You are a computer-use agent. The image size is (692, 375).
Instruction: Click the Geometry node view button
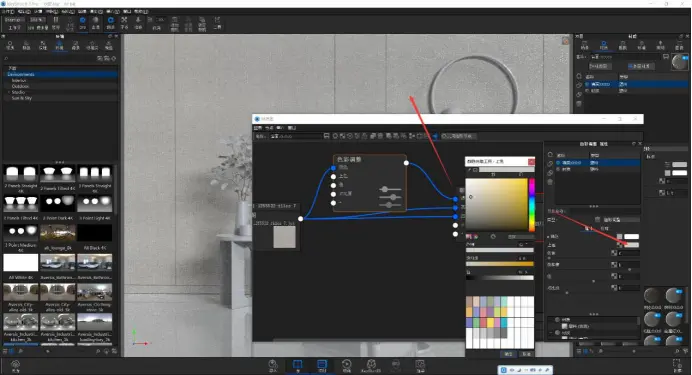pos(459,136)
